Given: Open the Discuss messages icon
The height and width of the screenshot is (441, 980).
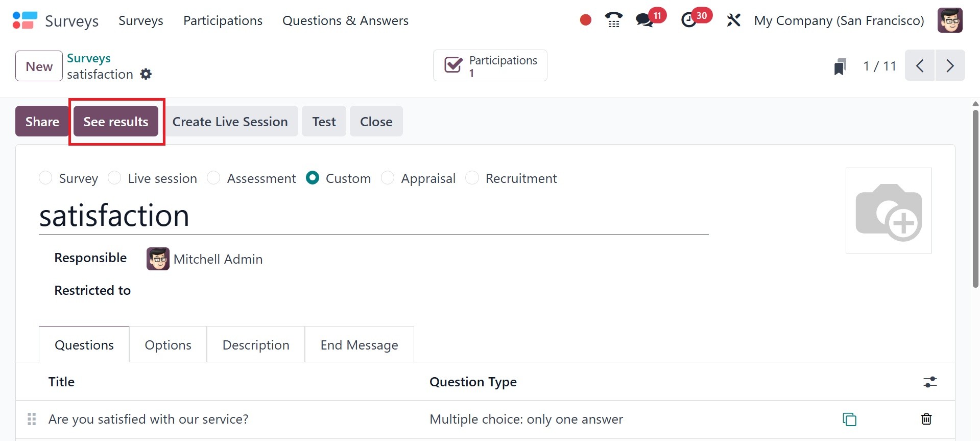Looking at the screenshot, I should pos(644,20).
